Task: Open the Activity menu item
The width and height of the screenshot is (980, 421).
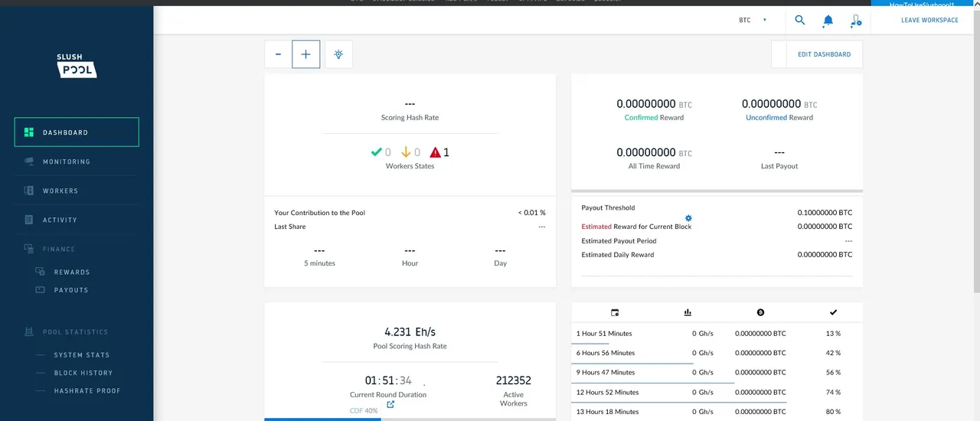Action: pyautogui.click(x=77, y=220)
